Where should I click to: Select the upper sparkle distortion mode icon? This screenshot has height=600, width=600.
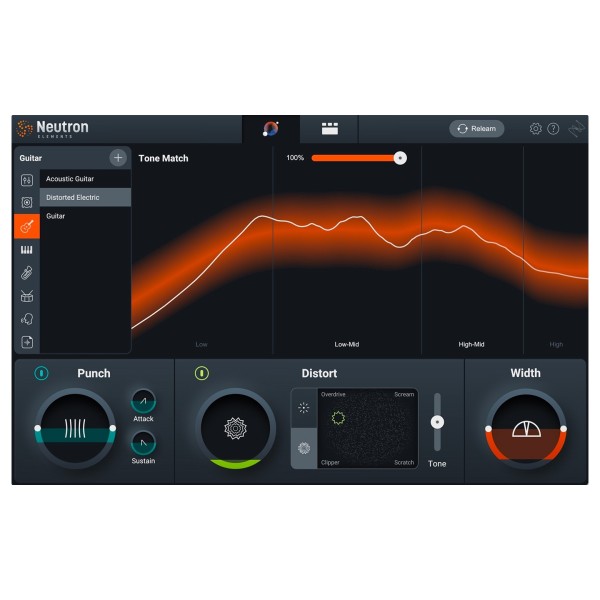point(304,408)
